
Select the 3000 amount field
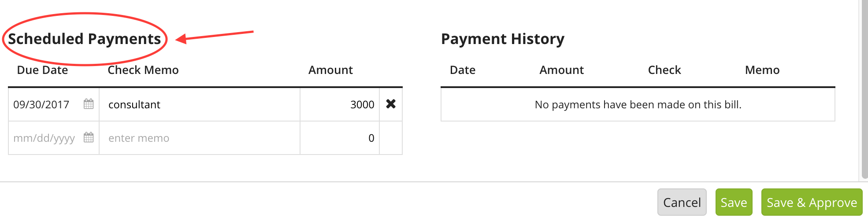tap(340, 104)
